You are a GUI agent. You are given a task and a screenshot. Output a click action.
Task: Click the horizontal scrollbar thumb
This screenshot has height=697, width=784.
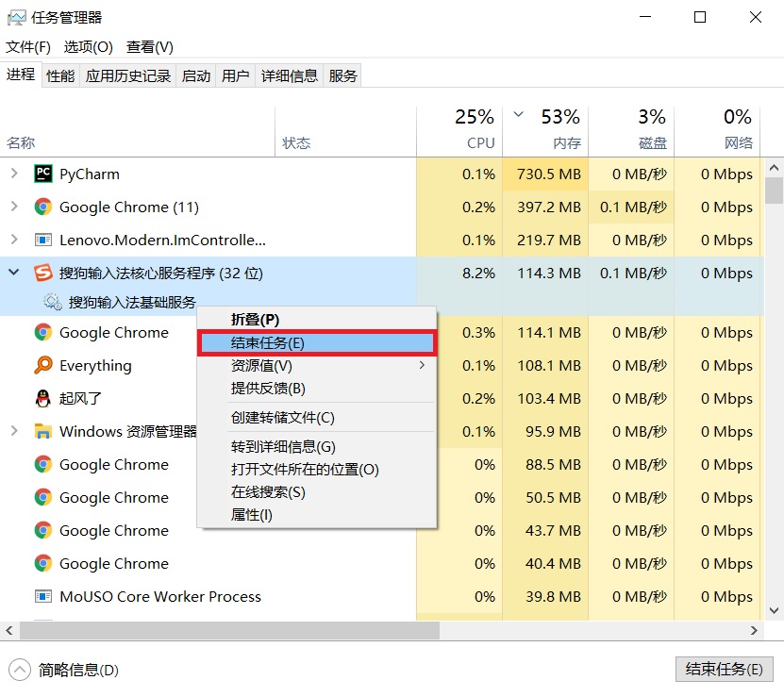tap(229, 630)
